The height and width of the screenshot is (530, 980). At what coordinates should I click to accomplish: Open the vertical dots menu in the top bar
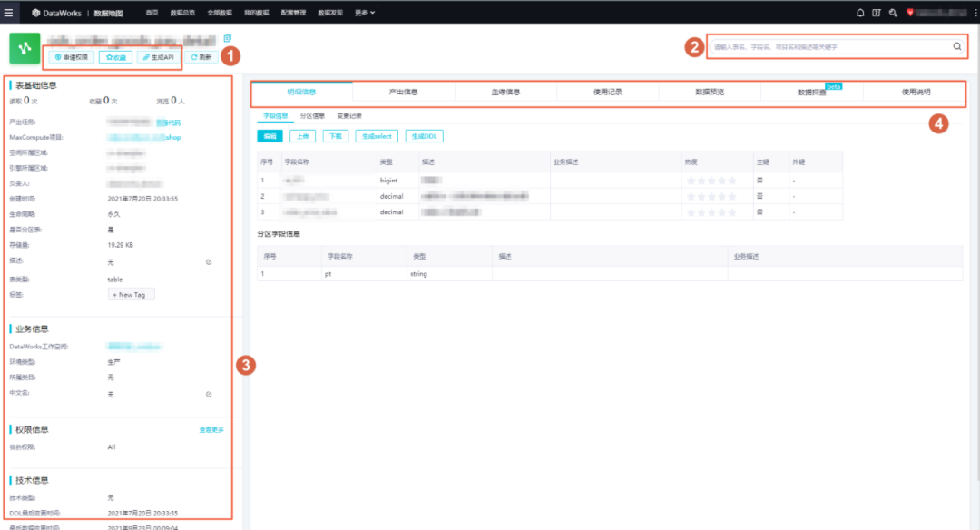[975, 13]
